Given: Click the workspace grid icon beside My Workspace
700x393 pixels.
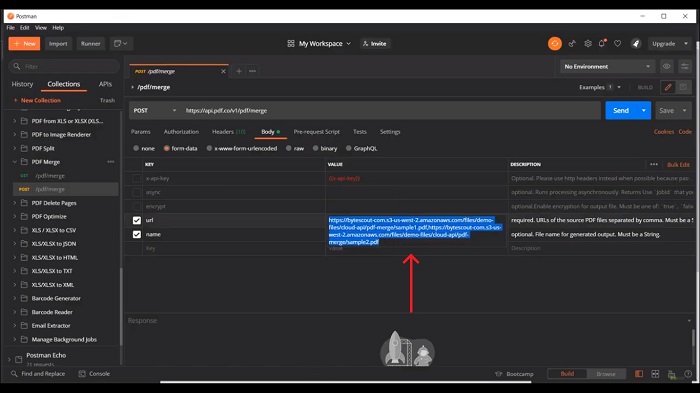Looking at the screenshot, I should tap(291, 44).
